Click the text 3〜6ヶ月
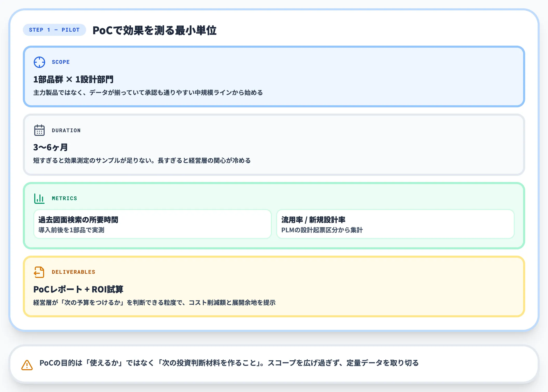The image size is (548, 392). pos(51,147)
